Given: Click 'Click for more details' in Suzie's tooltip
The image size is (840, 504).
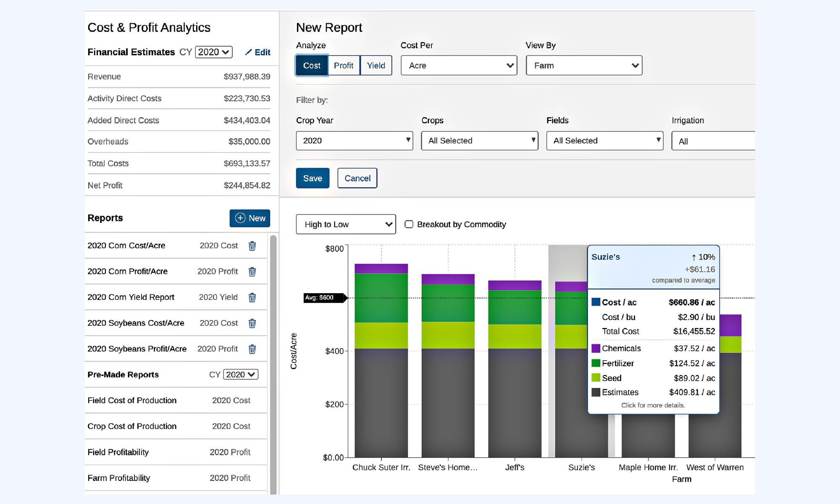Looking at the screenshot, I should 653,405.
